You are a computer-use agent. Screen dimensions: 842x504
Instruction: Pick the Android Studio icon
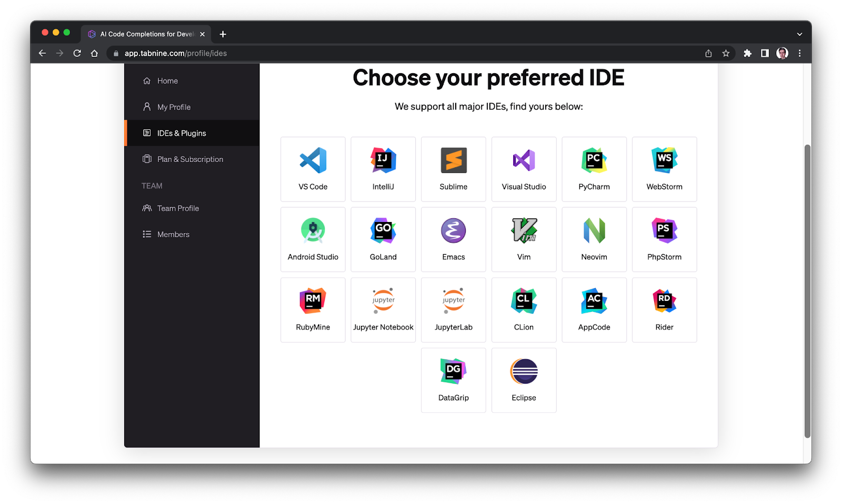[313, 230]
